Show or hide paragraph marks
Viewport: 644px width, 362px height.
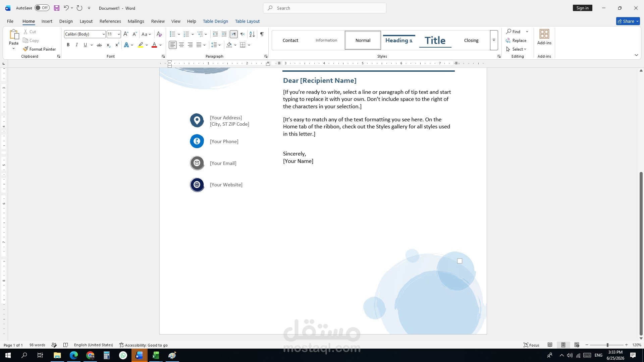tap(262, 34)
